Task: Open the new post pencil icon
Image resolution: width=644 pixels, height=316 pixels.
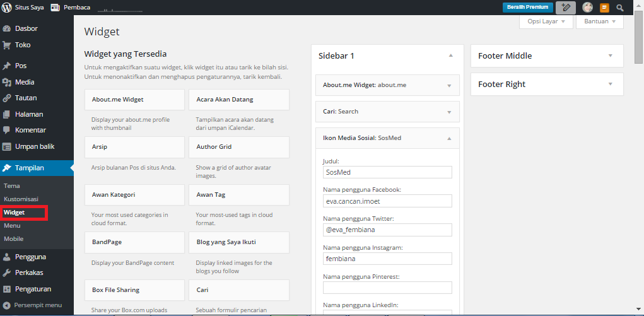Action: [x=566, y=8]
